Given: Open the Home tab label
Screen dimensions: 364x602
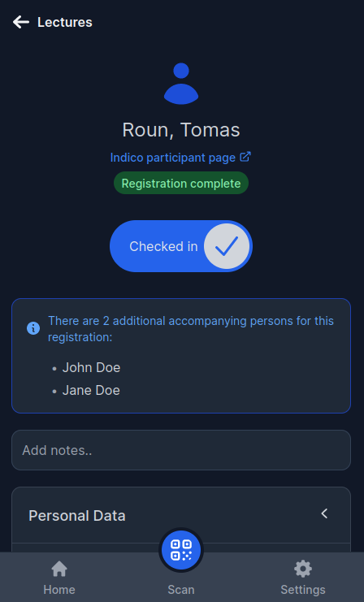Looking at the screenshot, I should (x=59, y=589).
